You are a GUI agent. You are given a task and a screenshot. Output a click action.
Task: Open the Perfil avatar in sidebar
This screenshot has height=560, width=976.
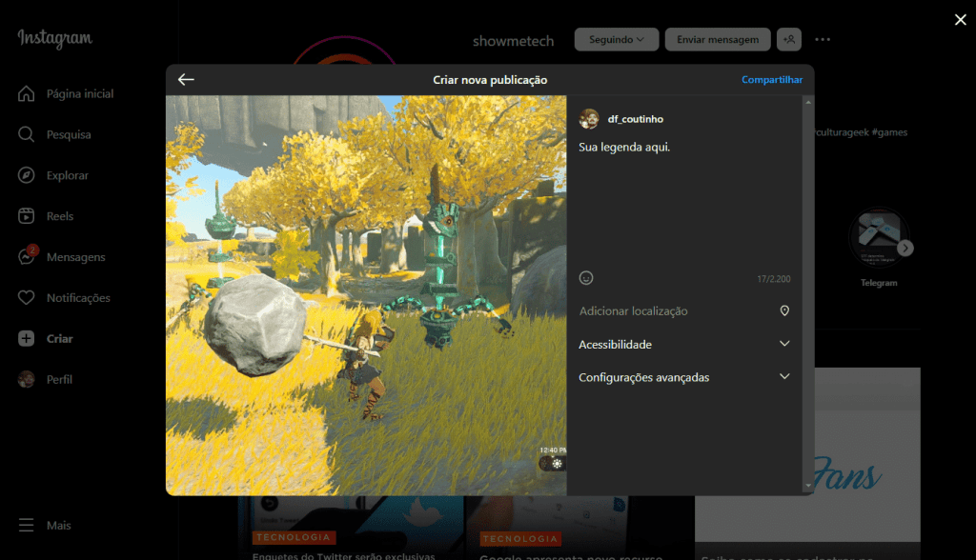pos(26,380)
